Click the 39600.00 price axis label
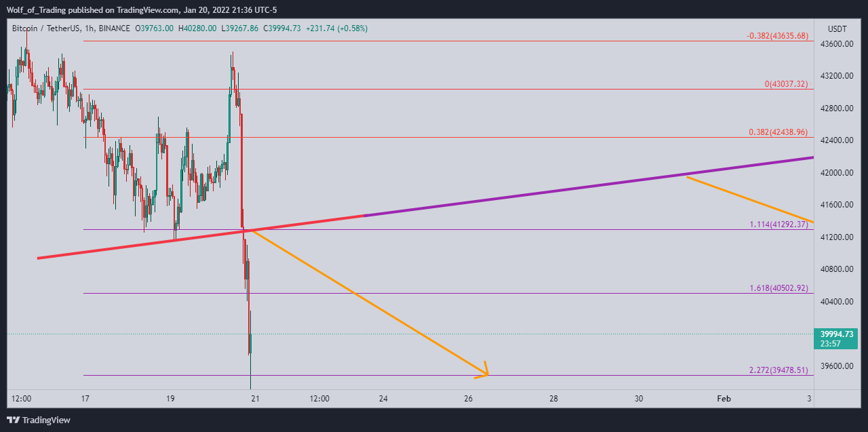 [x=836, y=366]
